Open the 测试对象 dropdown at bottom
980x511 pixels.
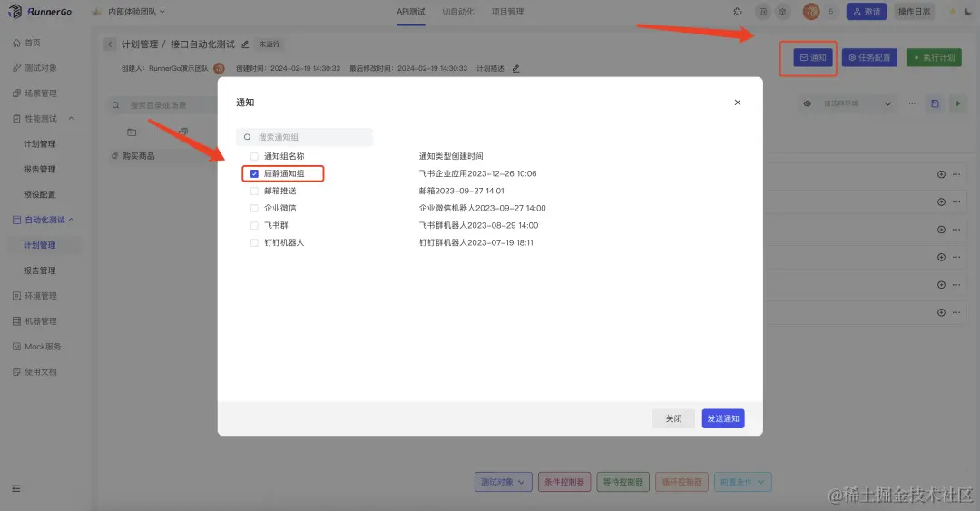click(503, 482)
